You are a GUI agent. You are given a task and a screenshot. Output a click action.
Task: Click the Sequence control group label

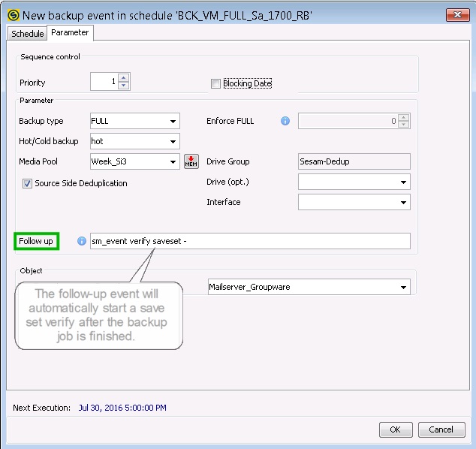tap(50, 57)
